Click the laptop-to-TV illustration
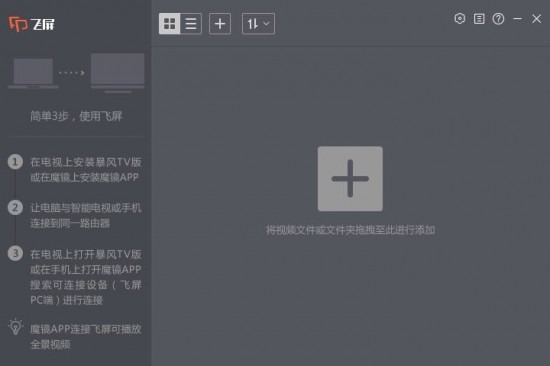The width and height of the screenshot is (550, 366). point(76,73)
